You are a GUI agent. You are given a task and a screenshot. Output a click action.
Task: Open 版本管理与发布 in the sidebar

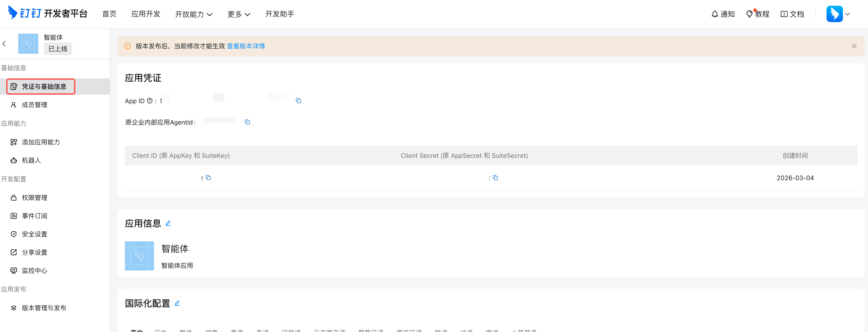click(44, 308)
